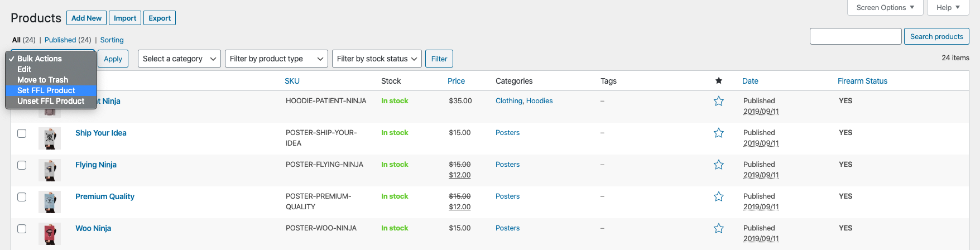This screenshot has height=250, width=980.
Task: Toggle featured star for Flying Ninja
Action: (x=719, y=165)
